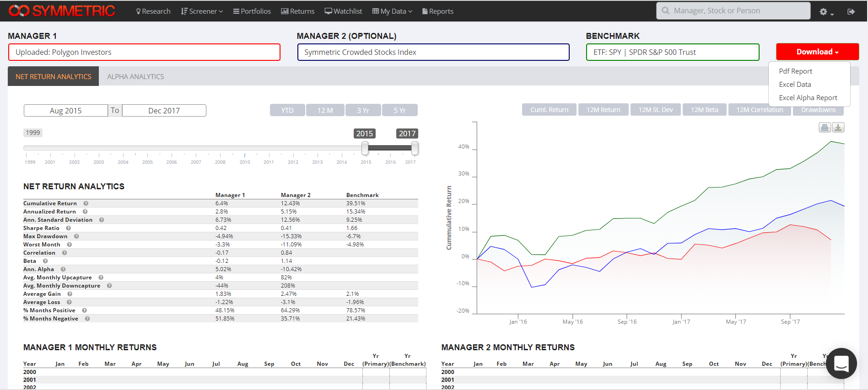Choose Excel Data from Download menu
The image size is (868, 390).
click(x=795, y=85)
